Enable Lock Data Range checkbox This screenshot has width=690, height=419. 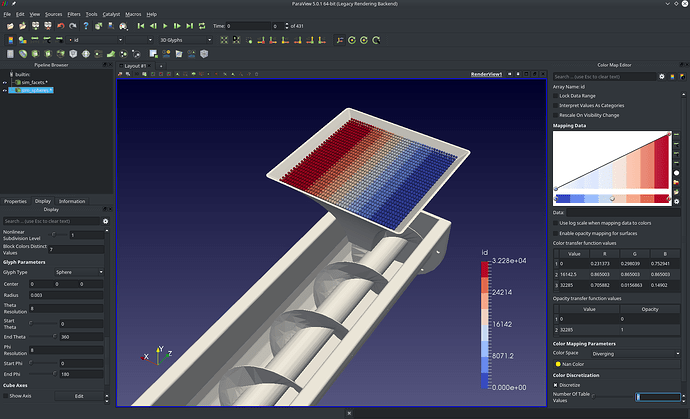[557, 94]
